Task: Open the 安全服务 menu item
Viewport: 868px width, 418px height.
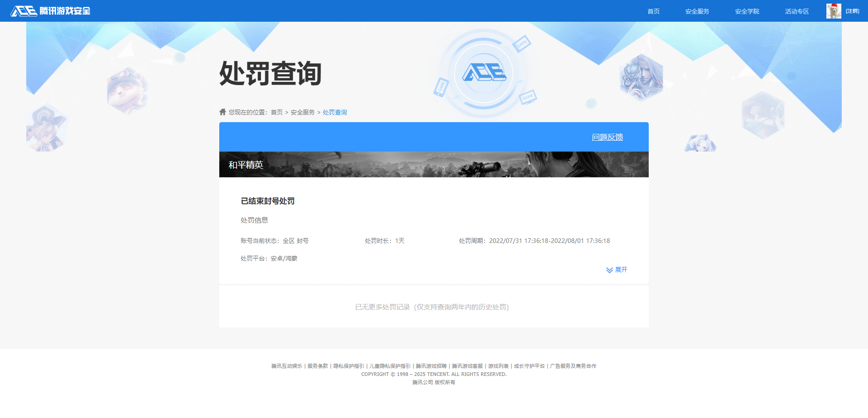Action: coord(697,11)
